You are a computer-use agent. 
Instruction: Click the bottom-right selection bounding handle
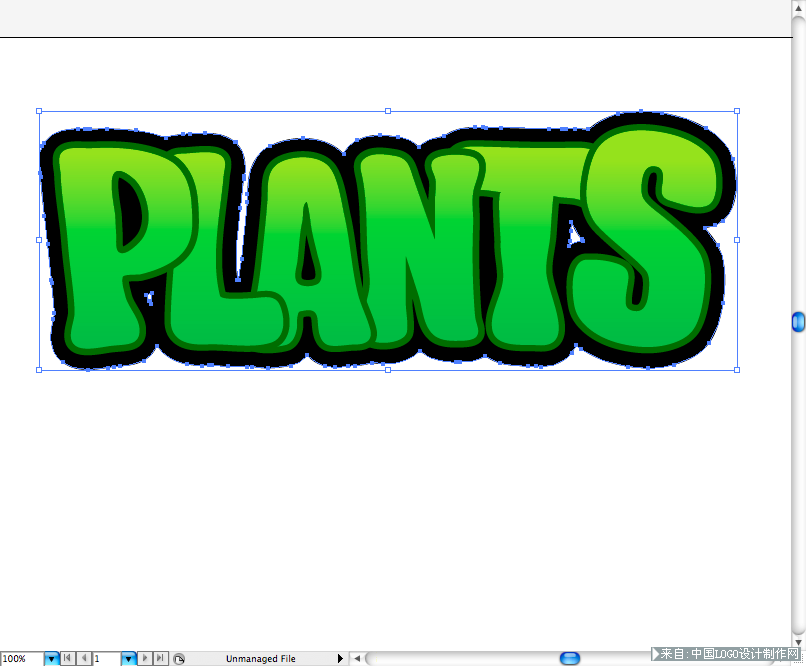point(737,370)
